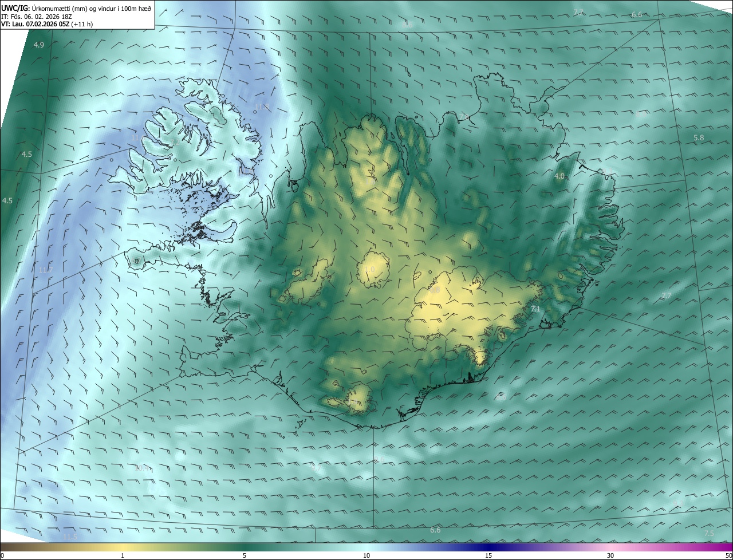The image size is (733, 560).
Task: Click the 'VT: Lau. 07.02.2026 05Z' valid time
Action: pyautogui.click(x=36, y=24)
